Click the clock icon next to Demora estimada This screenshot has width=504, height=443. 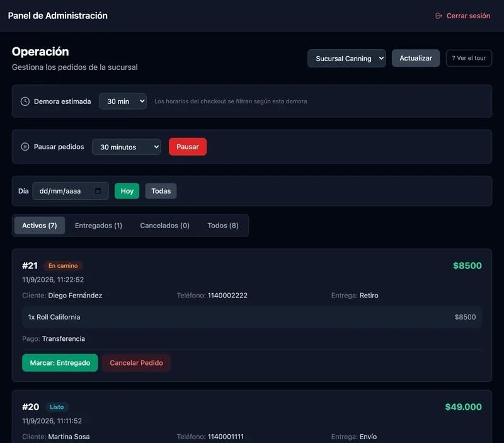25,101
